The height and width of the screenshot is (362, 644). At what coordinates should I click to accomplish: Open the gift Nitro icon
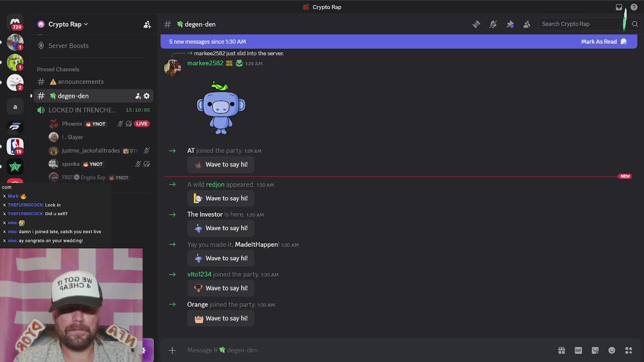[x=561, y=350]
